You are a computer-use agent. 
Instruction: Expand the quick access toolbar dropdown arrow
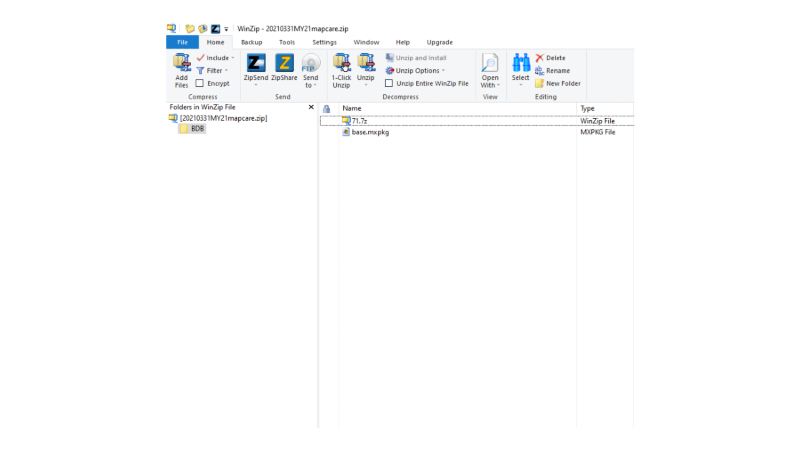(226, 29)
